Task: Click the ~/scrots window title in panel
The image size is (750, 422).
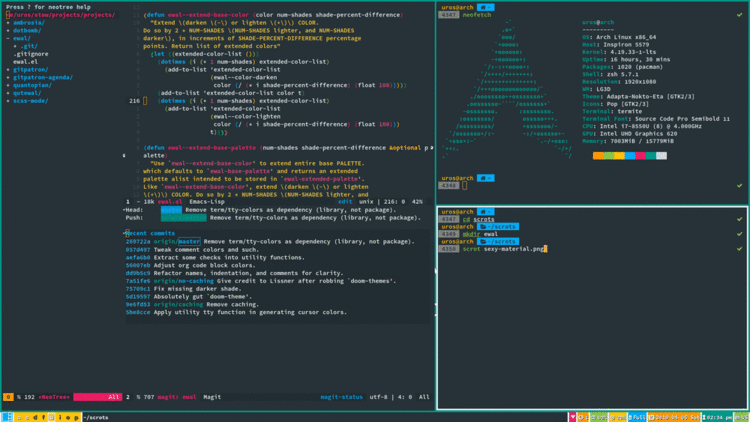Action: click(x=96, y=417)
